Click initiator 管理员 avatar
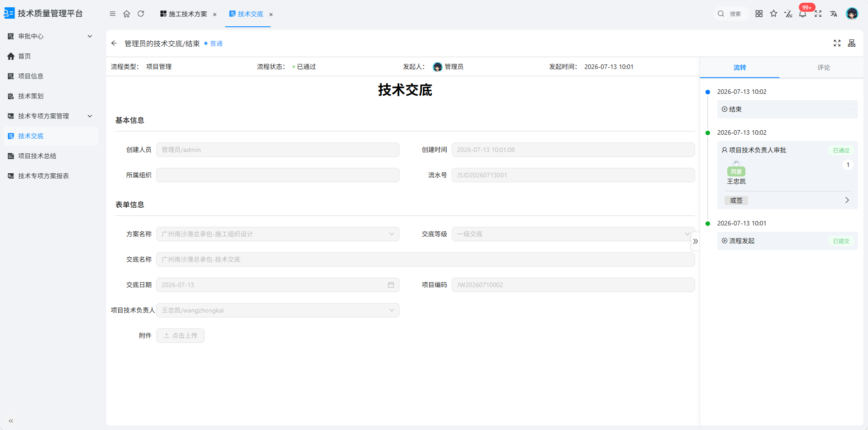868x430 pixels. (438, 67)
